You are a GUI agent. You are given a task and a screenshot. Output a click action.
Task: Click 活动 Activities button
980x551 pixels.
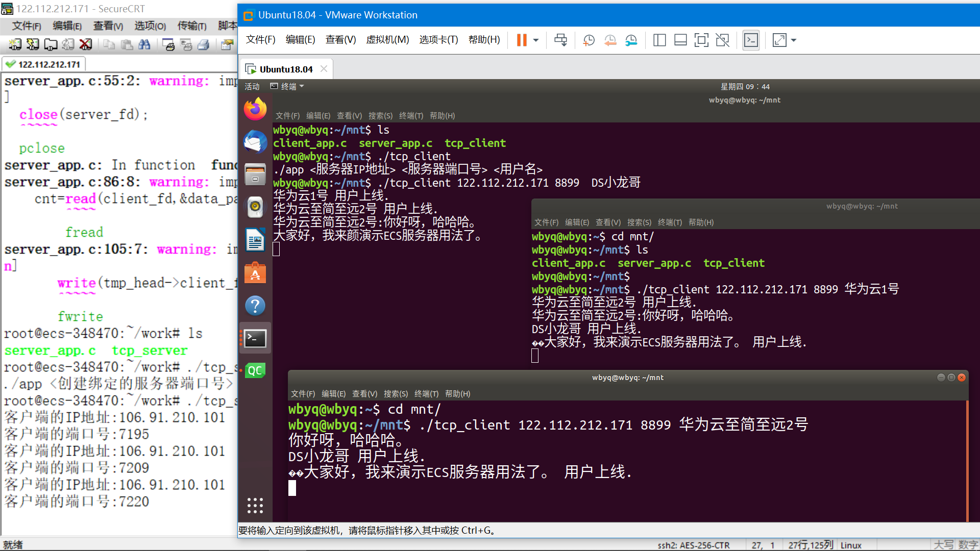coord(252,86)
